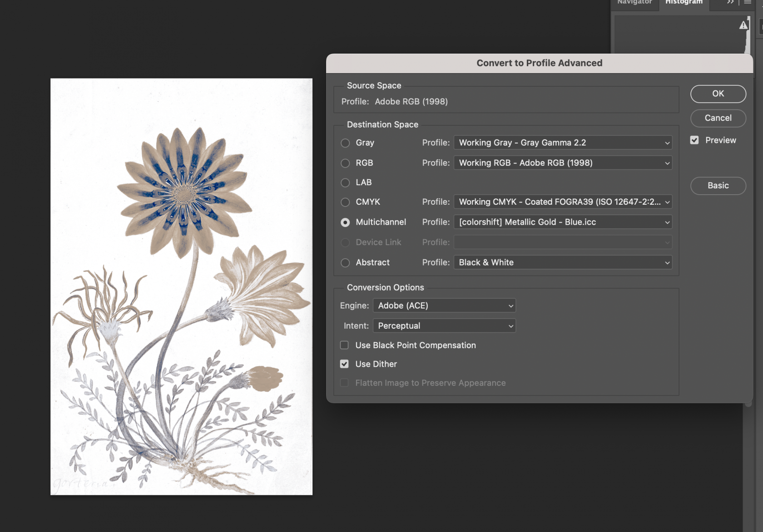This screenshot has width=763, height=532.
Task: Select the CMYK destination radio button
Action: click(x=345, y=202)
